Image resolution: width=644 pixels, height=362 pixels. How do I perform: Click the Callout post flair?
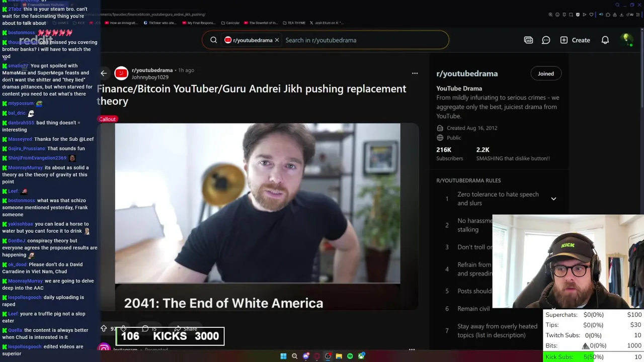tap(107, 119)
